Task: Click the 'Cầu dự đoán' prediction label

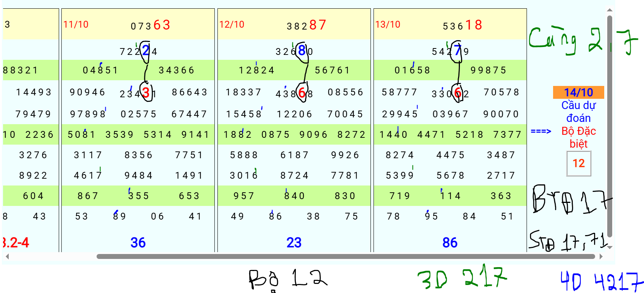Action: click(578, 112)
